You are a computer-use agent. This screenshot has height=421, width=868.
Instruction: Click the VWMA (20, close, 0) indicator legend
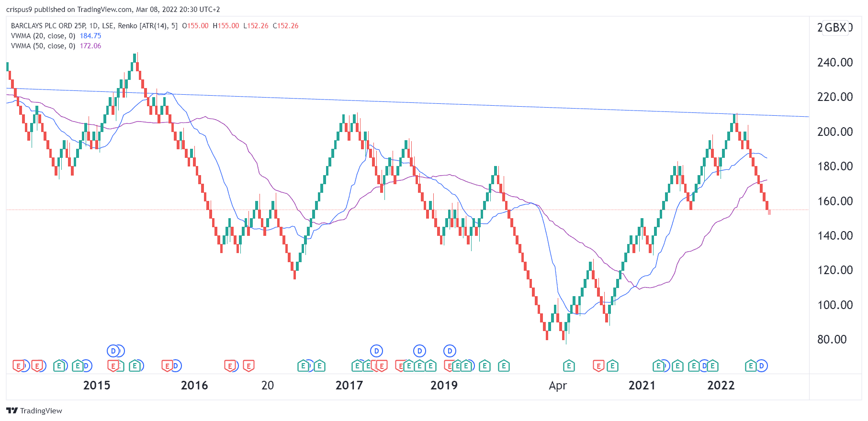(x=43, y=36)
